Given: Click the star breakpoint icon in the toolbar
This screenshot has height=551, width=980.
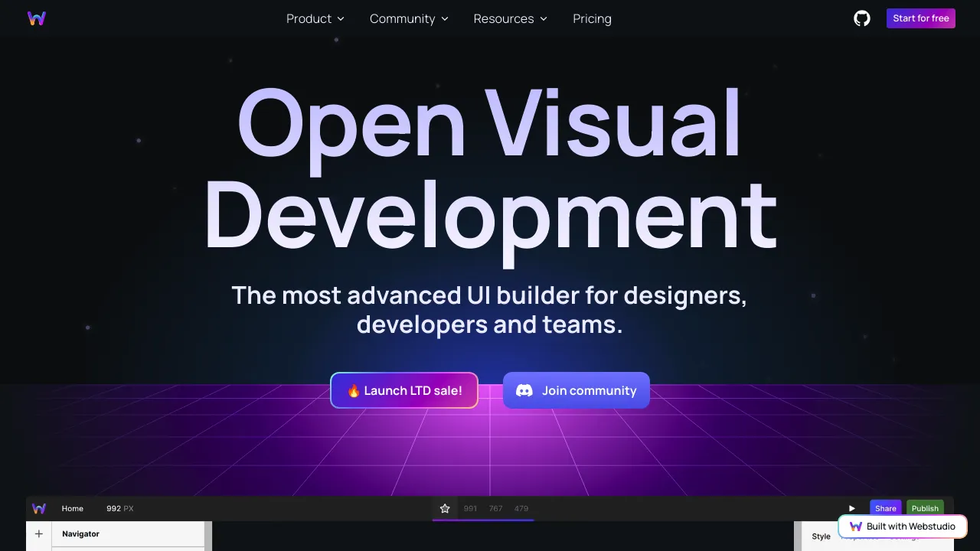Looking at the screenshot, I should (x=445, y=508).
